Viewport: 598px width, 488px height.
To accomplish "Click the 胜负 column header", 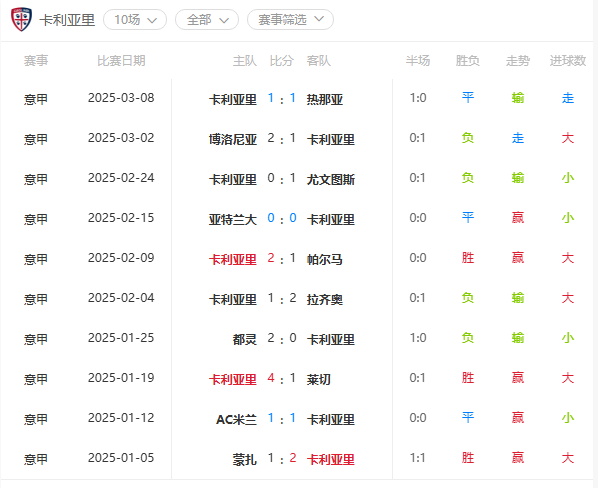I will (x=468, y=61).
